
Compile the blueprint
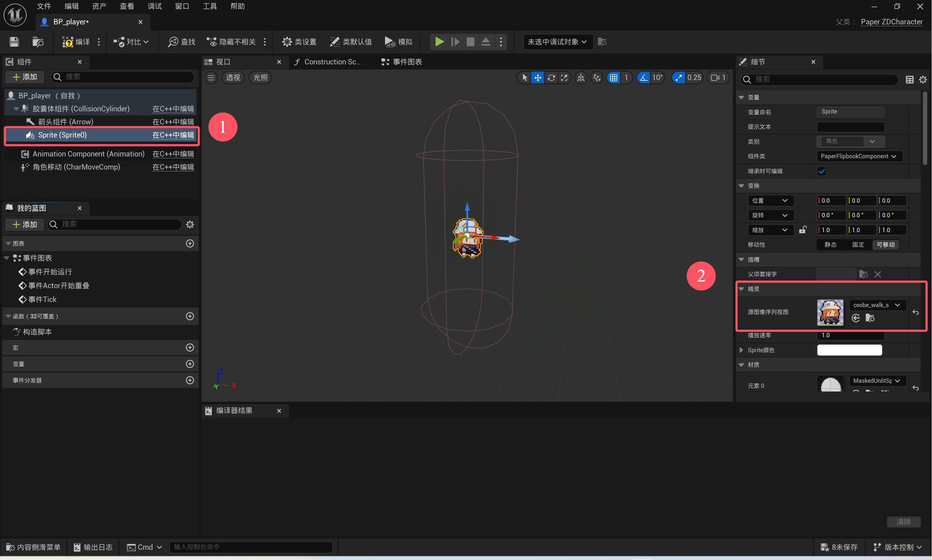tap(76, 42)
